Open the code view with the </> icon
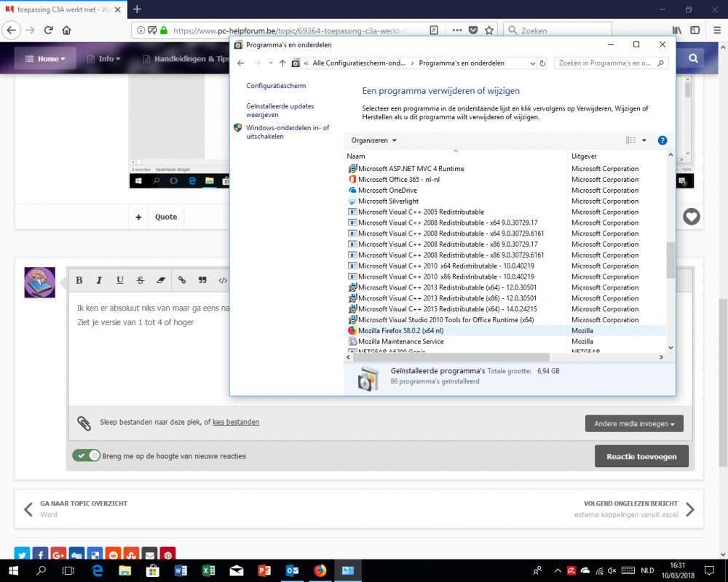This screenshot has width=728, height=582. pyautogui.click(x=222, y=280)
